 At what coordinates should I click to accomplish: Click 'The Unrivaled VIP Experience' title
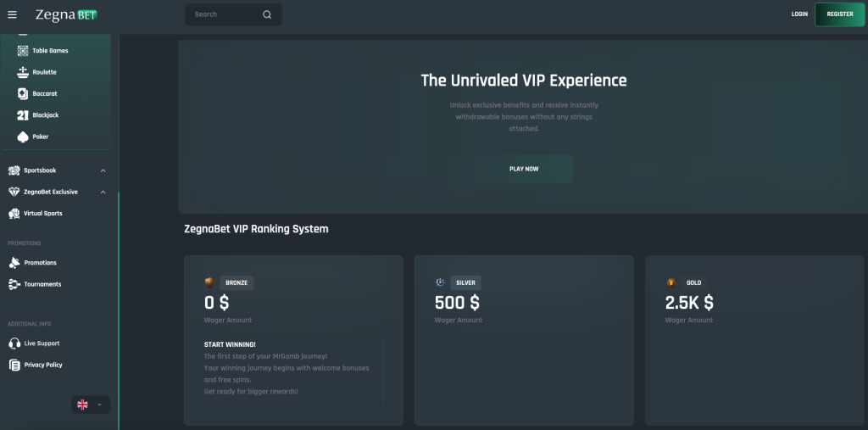(x=524, y=81)
